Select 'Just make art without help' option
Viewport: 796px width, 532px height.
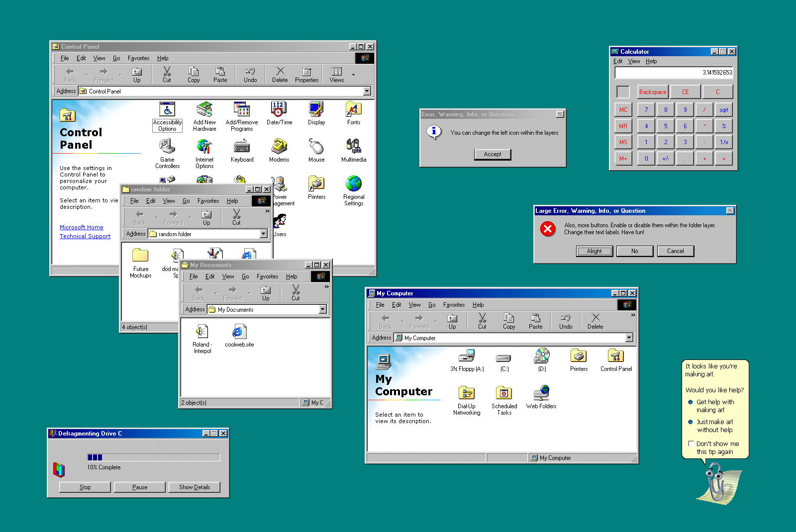pyautogui.click(x=711, y=426)
